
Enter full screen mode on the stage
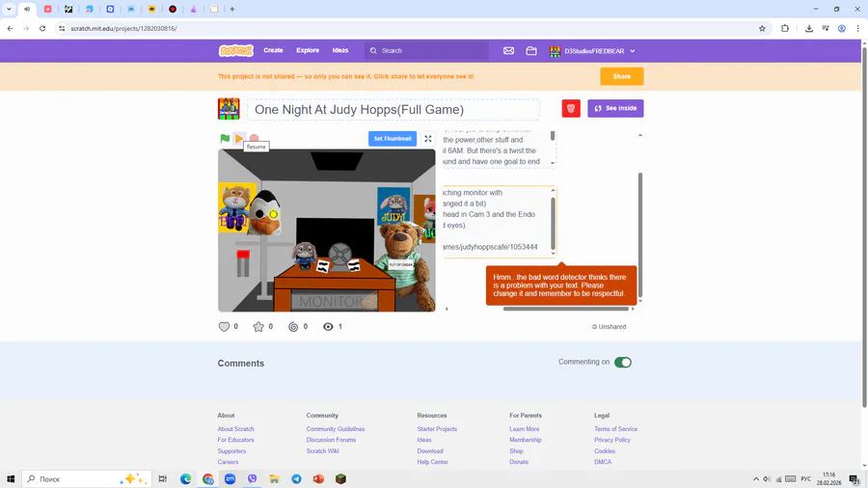tap(428, 139)
